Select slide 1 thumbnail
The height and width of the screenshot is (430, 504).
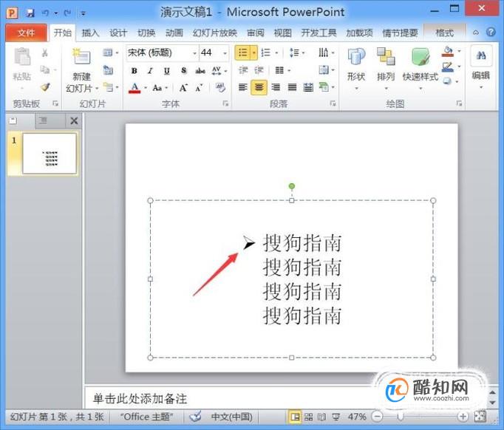coord(50,154)
